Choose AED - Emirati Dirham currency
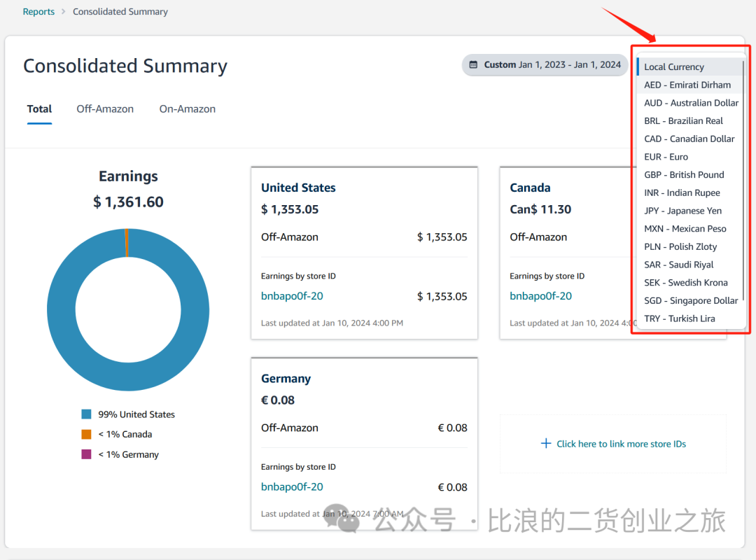Image resolution: width=756 pixels, height=560 pixels. coord(690,85)
